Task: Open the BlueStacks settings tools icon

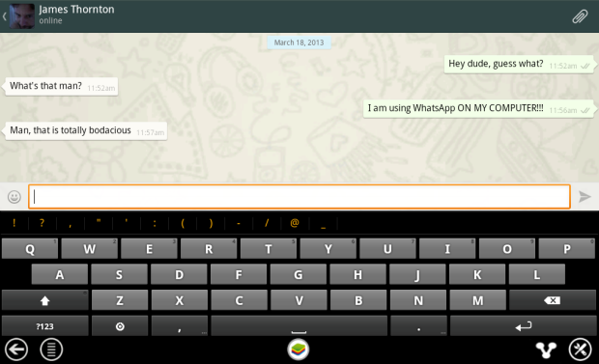Action: 581,350
